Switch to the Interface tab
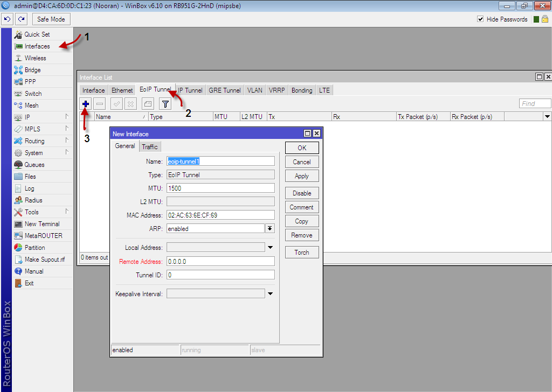This screenshot has width=552, height=392. coord(94,90)
